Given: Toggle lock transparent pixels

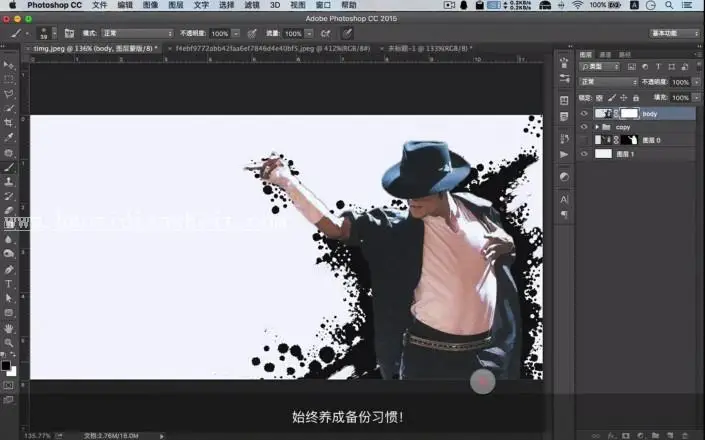Looking at the screenshot, I should tap(599, 98).
